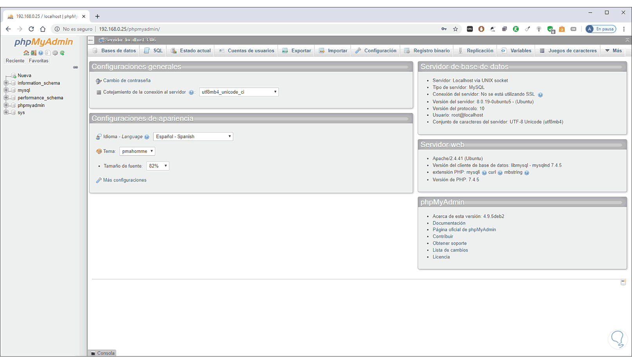632x364 pixels.
Task: Click the green K extension icon
Action: coord(516,29)
